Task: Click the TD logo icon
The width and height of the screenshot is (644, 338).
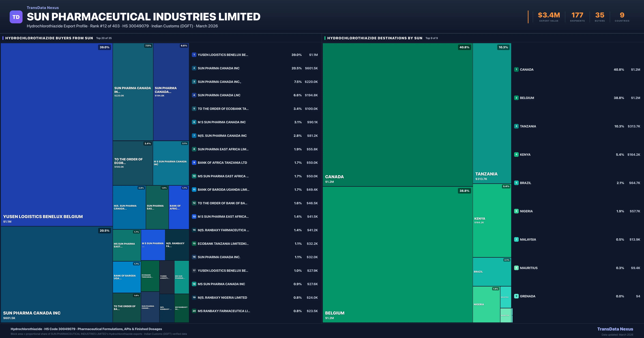Action: pos(16,17)
